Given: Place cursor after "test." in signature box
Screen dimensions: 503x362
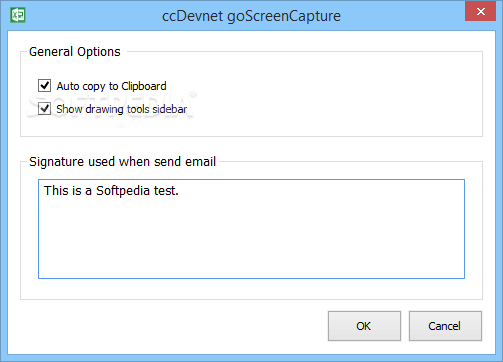Looking at the screenshot, I should [179, 191].
